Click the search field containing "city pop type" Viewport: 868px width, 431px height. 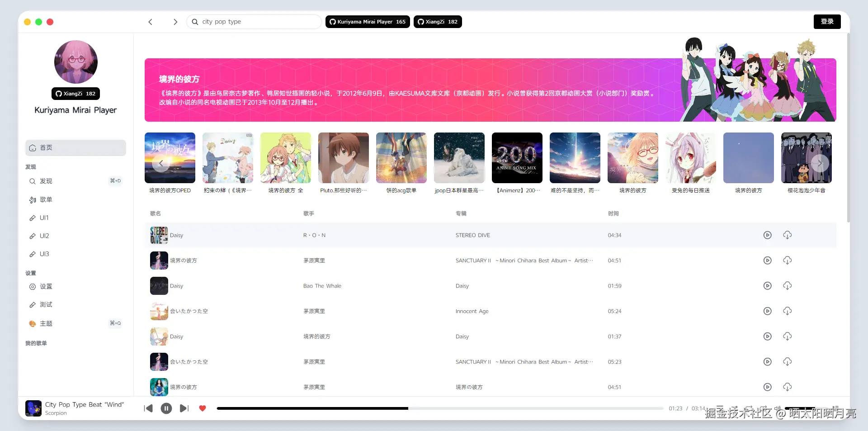(x=254, y=22)
